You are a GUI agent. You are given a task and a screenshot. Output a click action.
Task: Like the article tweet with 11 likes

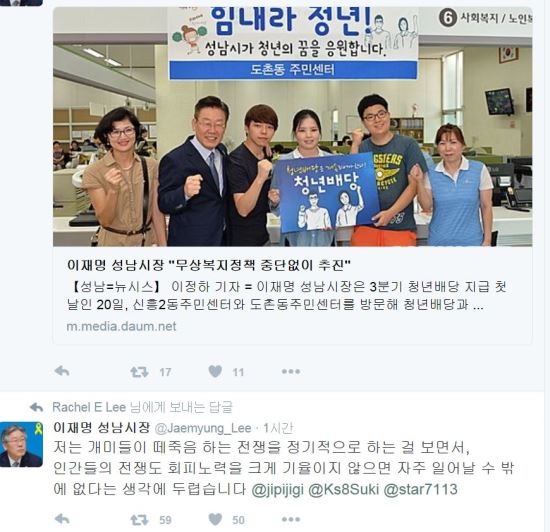click(x=215, y=371)
